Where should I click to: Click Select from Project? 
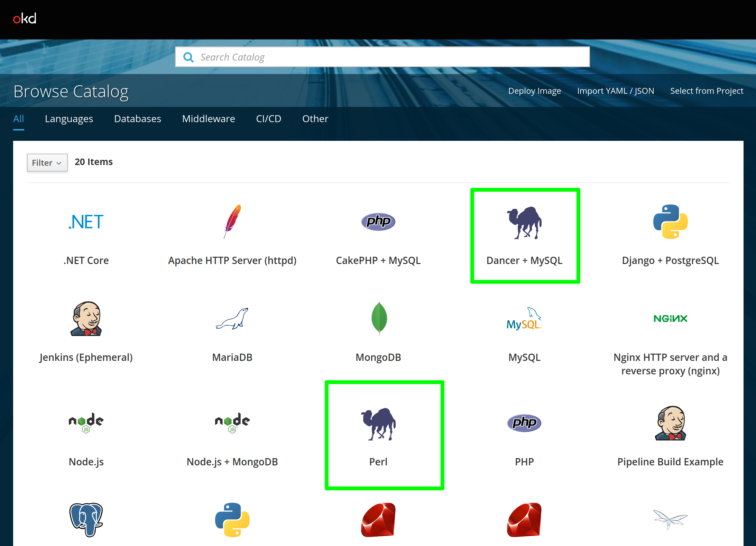[x=707, y=91]
